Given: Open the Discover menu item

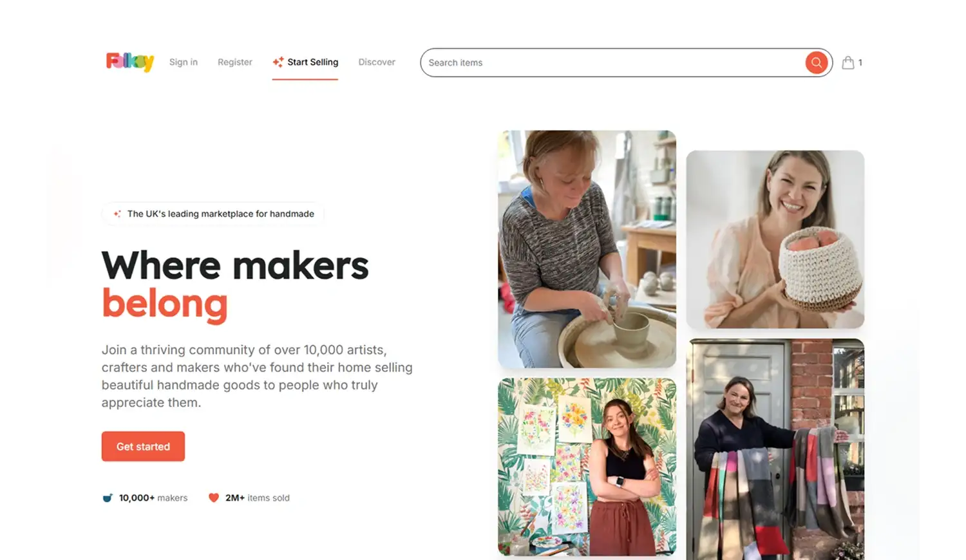Looking at the screenshot, I should tap(377, 62).
